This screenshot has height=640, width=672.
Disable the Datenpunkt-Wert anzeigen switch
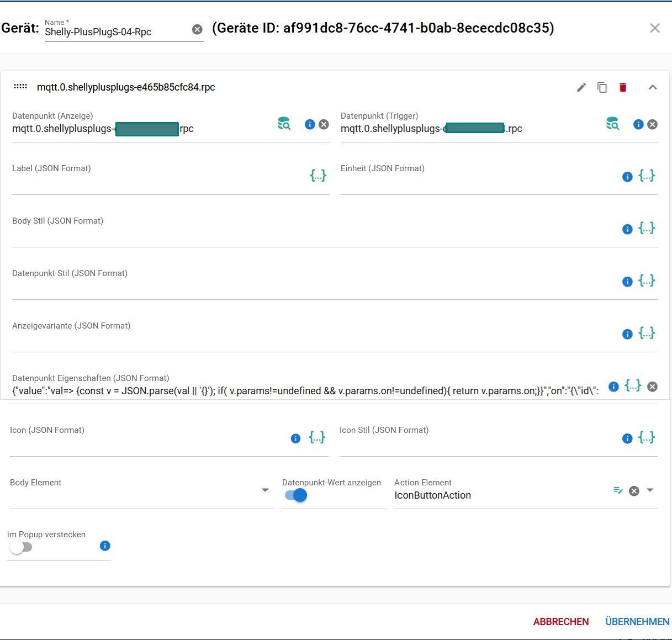click(x=296, y=495)
